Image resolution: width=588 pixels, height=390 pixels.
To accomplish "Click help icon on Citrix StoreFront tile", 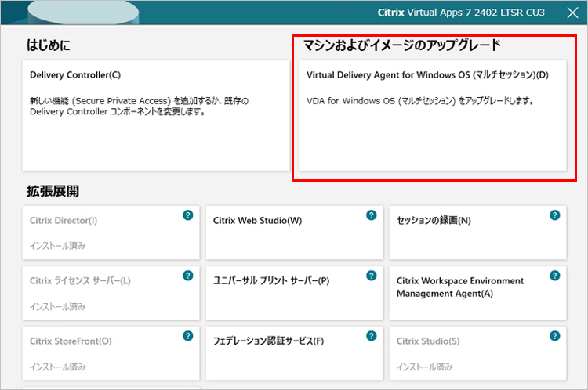I will pos(188,336).
